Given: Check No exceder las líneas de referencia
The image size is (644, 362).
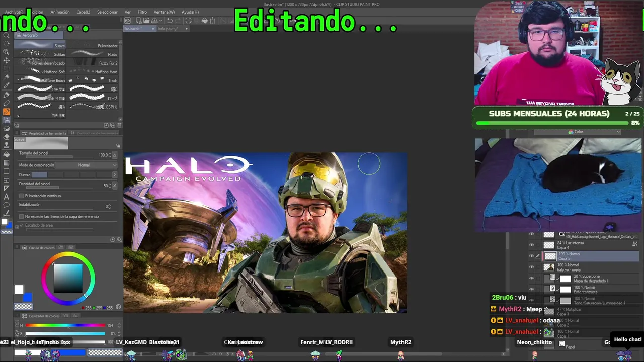Looking at the screenshot, I should (x=21, y=217).
